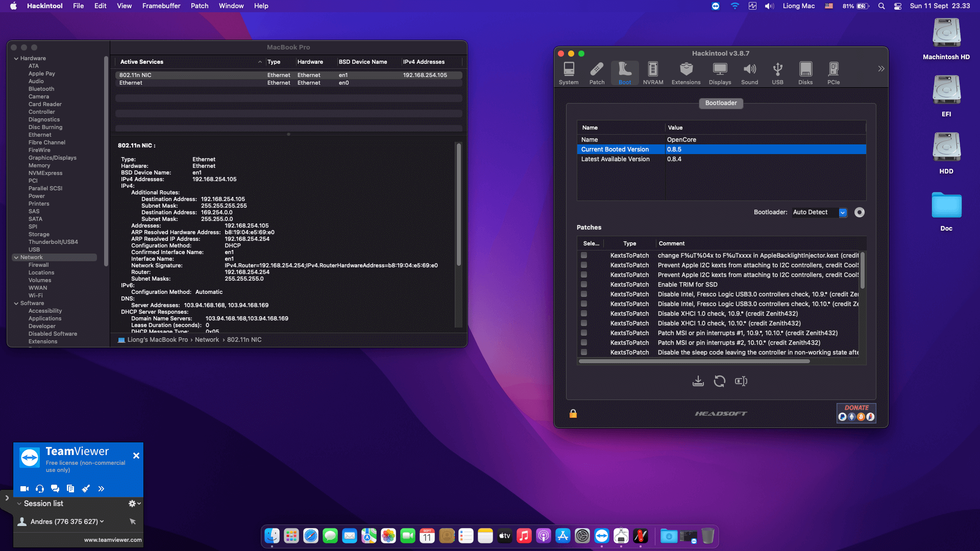Select the Boot tab in Hackintool
The image size is (980, 551).
625,73
